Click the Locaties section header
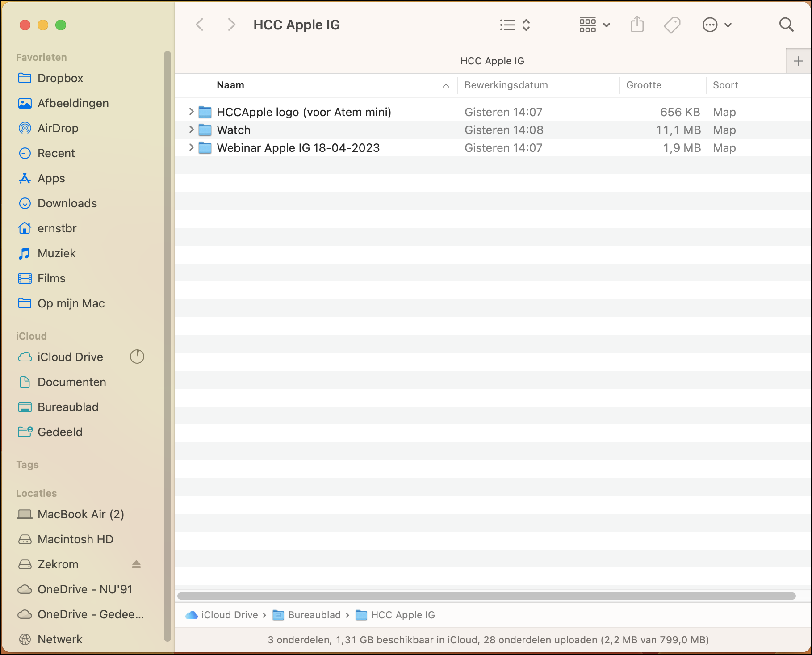The height and width of the screenshot is (655, 812). click(37, 493)
